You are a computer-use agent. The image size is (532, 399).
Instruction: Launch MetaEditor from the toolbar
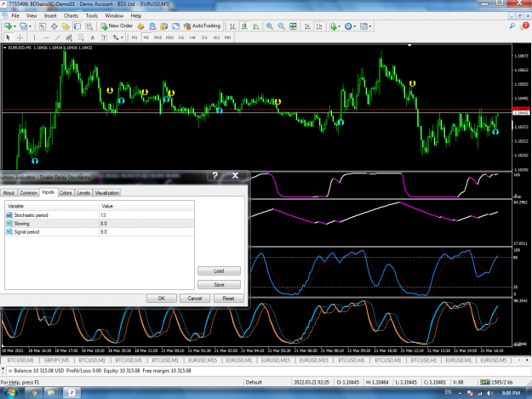pos(140,26)
